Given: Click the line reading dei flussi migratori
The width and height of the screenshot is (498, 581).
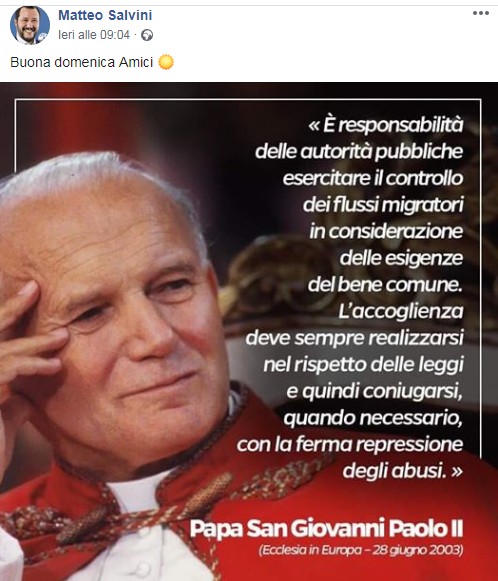Looking at the screenshot, I should [x=383, y=205].
